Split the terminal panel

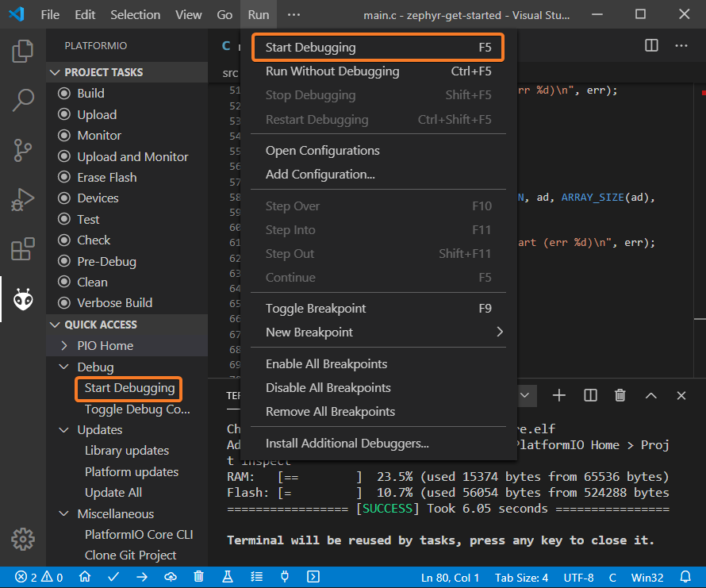click(x=590, y=396)
